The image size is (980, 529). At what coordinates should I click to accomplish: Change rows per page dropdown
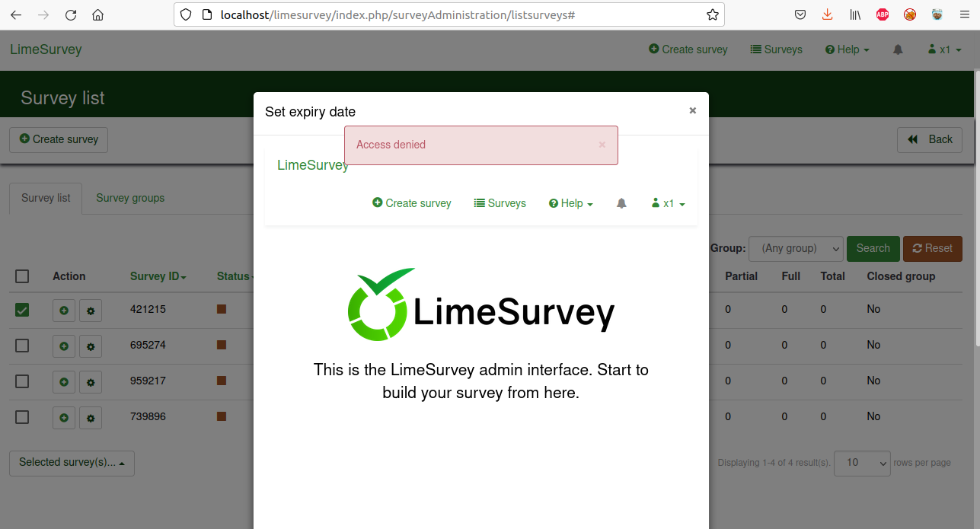click(x=862, y=463)
